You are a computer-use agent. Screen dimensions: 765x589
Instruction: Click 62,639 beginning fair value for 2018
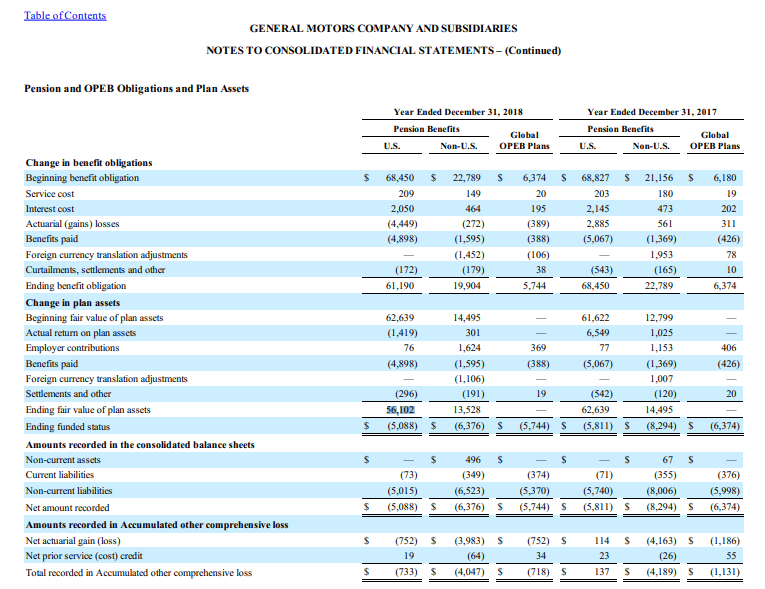(400, 318)
